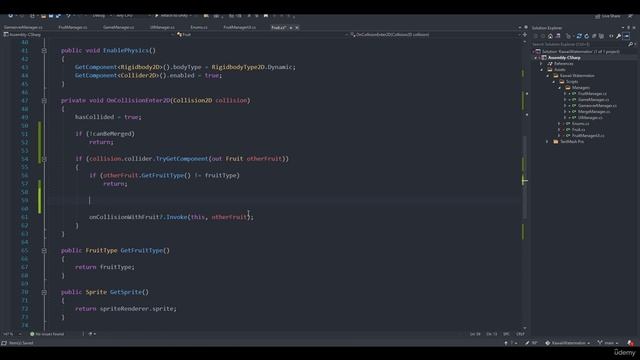This screenshot has width=640, height=360.
Task: Open OnCollisionEnter2D member navigation dropdown
Action: pyautogui.click(x=435, y=35)
